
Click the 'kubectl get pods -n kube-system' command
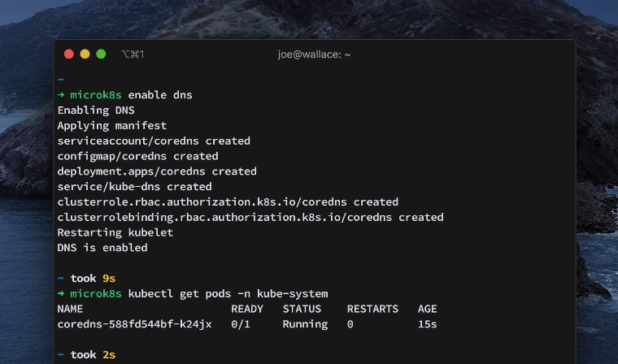(228, 294)
